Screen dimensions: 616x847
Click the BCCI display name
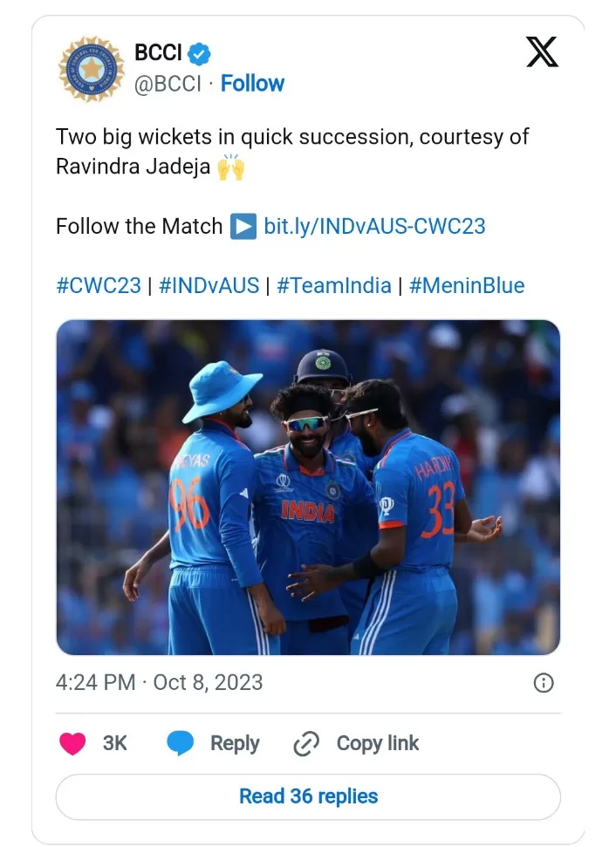[x=158, y=53]
